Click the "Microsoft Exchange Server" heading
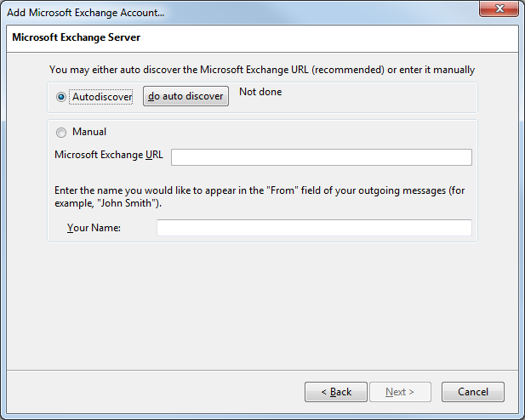525x420 pixels. (76, 37)
